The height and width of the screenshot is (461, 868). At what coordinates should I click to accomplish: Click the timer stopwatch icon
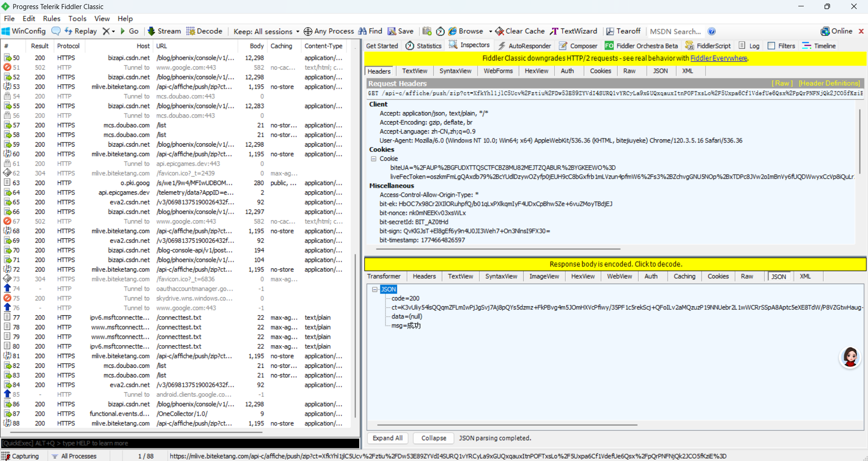click(440, 31)
